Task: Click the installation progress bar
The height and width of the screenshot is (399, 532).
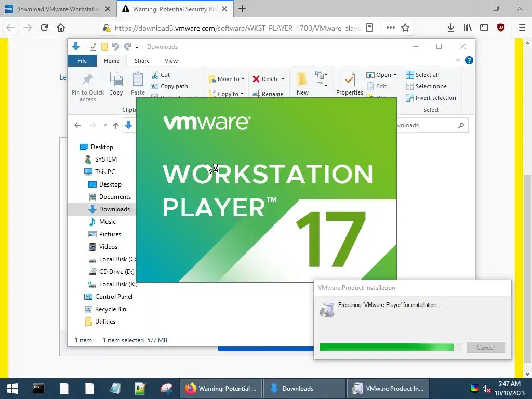Action: tap(390, 347)
